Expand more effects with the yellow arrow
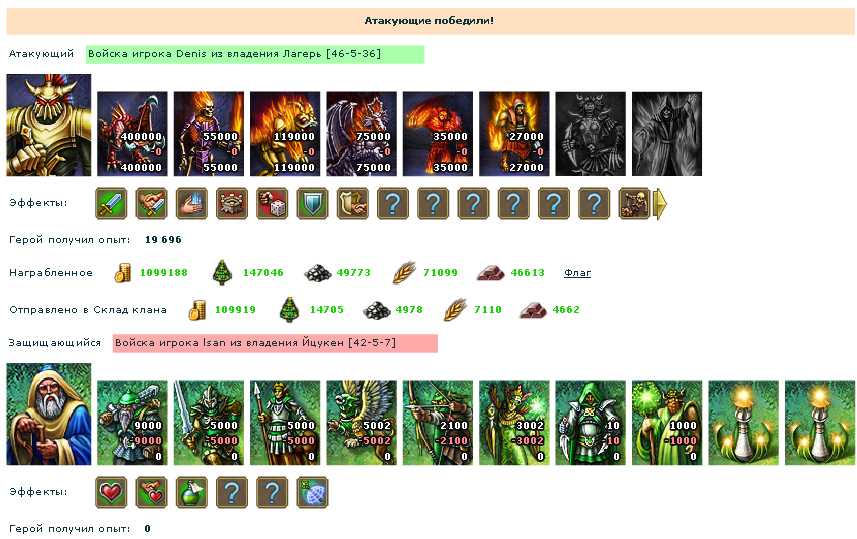The height and width of the screenshot is (539, 857). click(660, 203)
